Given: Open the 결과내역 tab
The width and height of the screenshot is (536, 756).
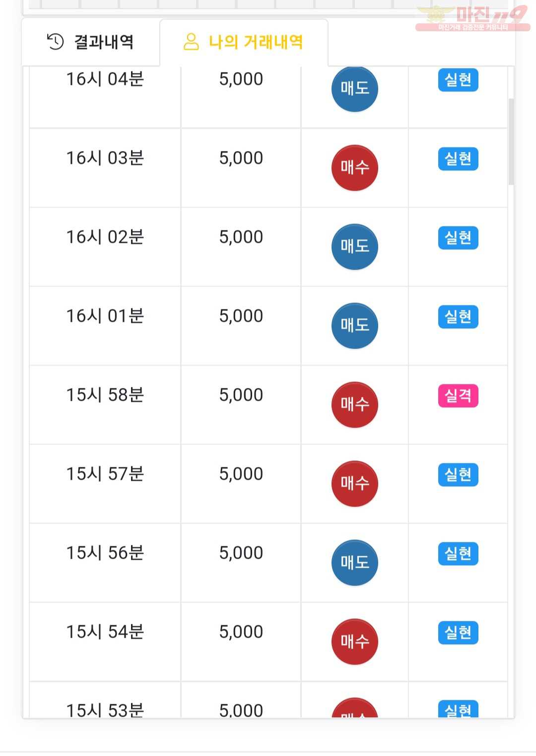Looking at the screenshot, I should click(x=90, y=42).
